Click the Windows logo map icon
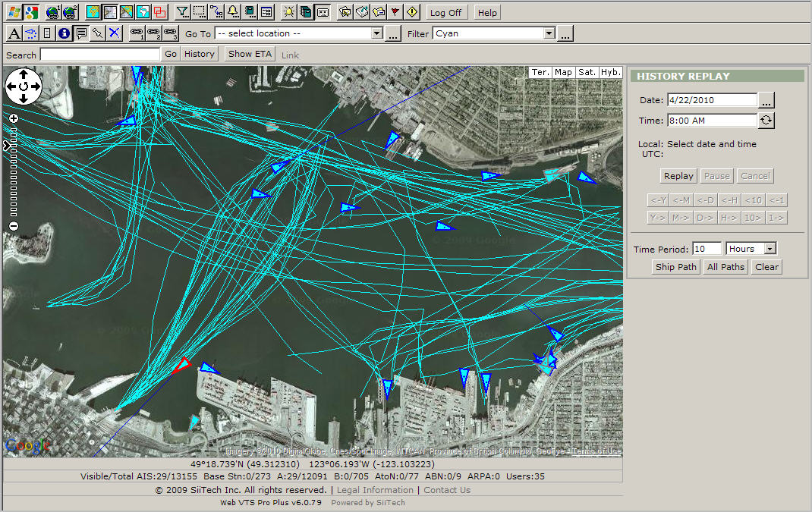The width and height of the screenshot is (812, 512). pyautogui.click(x=14, y=12)
